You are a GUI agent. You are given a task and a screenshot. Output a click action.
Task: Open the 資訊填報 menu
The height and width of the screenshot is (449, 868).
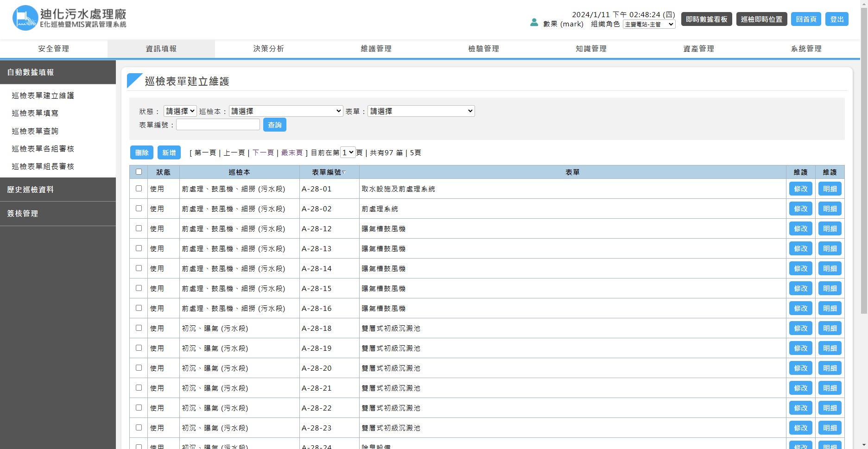(161, 49)
